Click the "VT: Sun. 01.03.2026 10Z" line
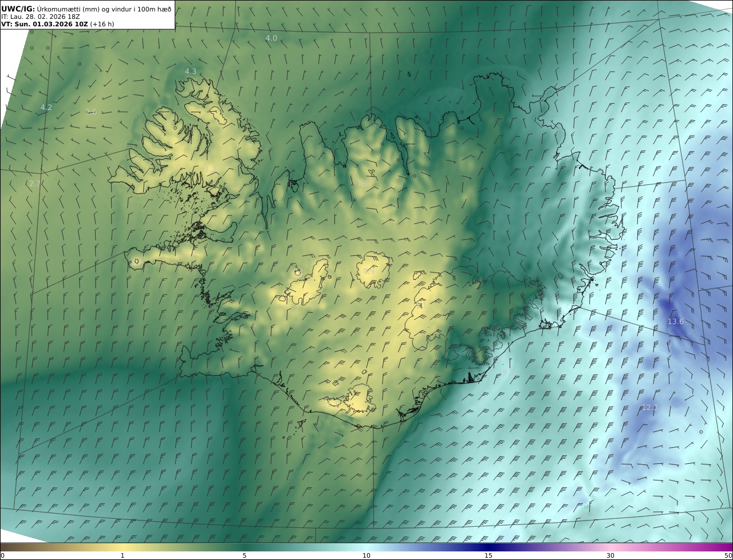733x560 pixels. point(44,25)
